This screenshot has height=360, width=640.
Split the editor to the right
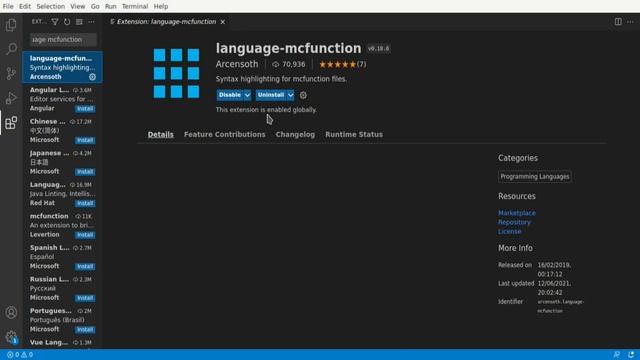618,22
